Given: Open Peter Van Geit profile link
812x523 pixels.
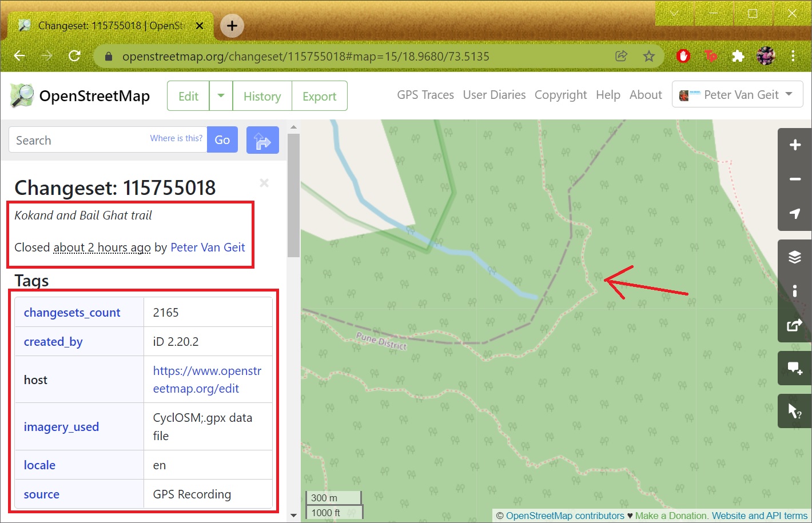Looking at the screenshot, I should coord(208,247).
